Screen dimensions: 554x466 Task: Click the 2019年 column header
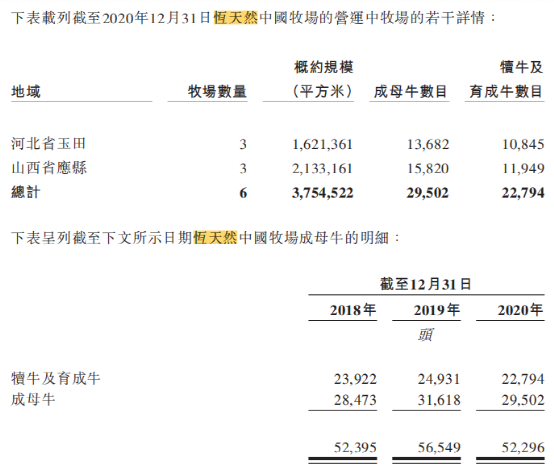tap(437, 310)
